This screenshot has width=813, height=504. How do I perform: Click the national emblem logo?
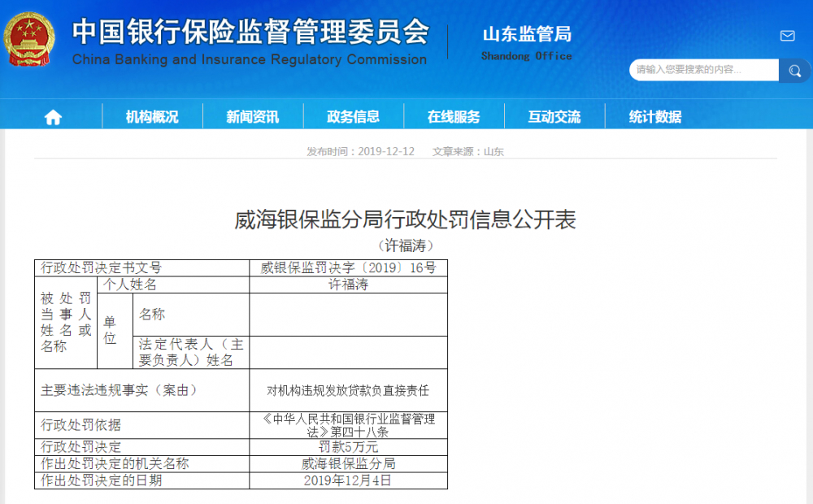pyautogui.click(x=31, y=37)
